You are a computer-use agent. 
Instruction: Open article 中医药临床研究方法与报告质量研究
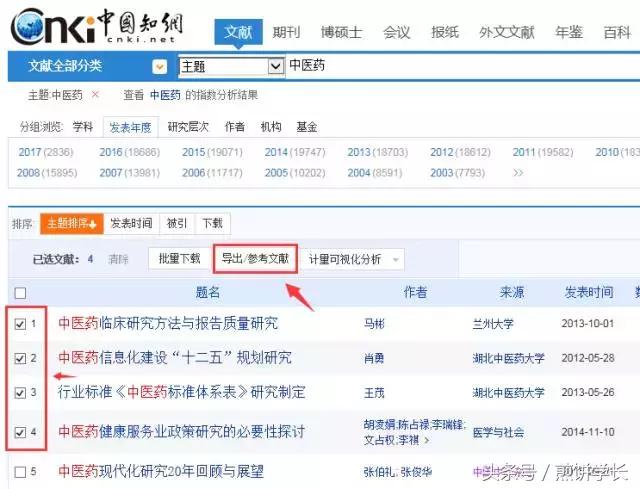coord(168,323)
